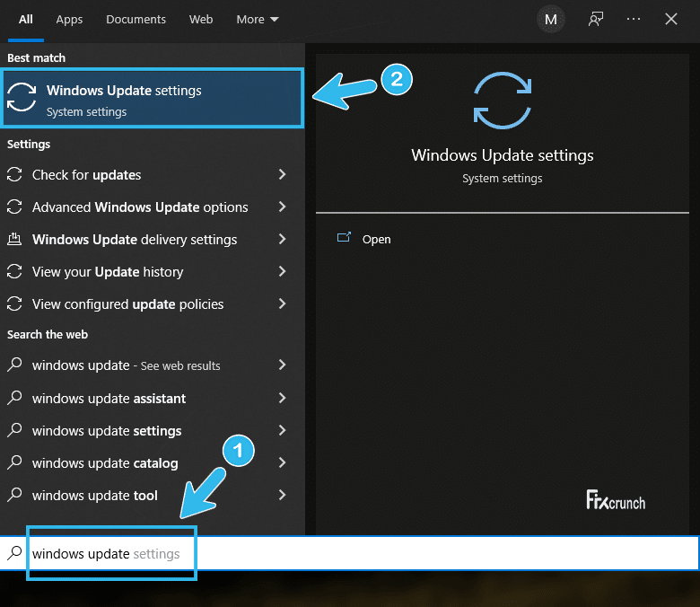Click the sync icon in the best match row

[22, 97]
